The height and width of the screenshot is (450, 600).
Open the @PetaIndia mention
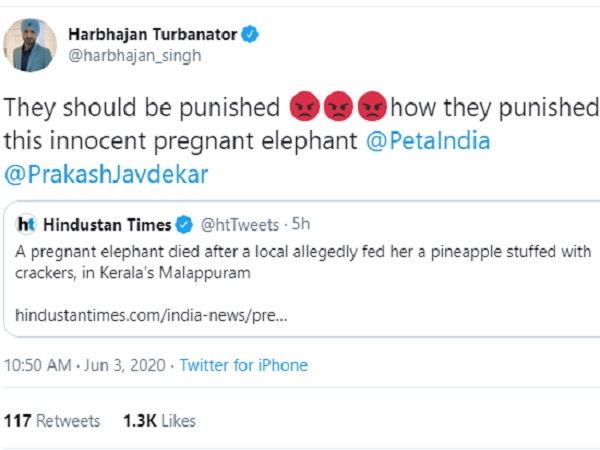click(x=427, y=141)
